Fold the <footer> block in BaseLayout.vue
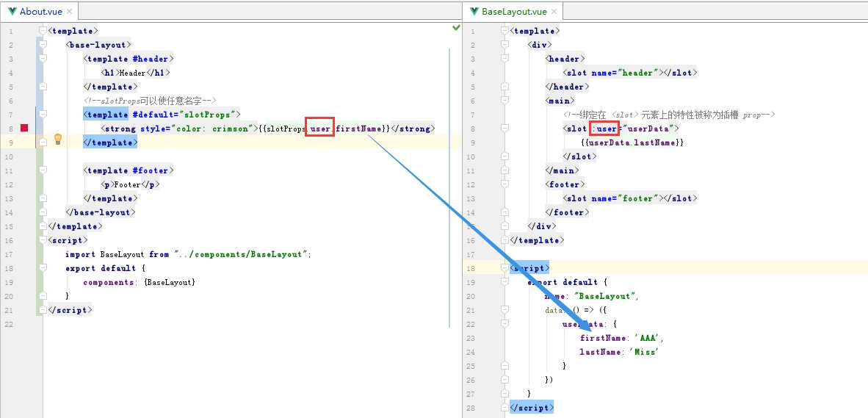868x418 pixels. (504, 184)
